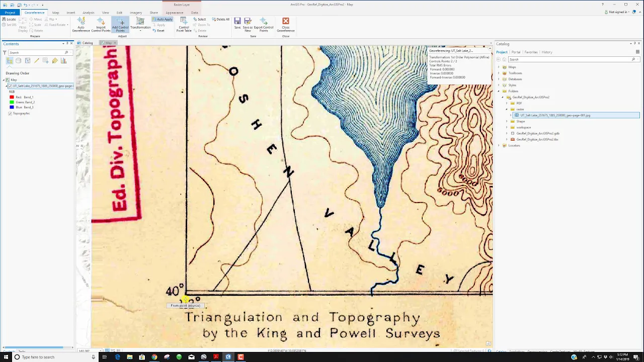Screen dimensions: 644x362
Task: Select UT_Salt Lake jpg in Catalog tree
Action: pyautogui.click(x=576, y=115)
